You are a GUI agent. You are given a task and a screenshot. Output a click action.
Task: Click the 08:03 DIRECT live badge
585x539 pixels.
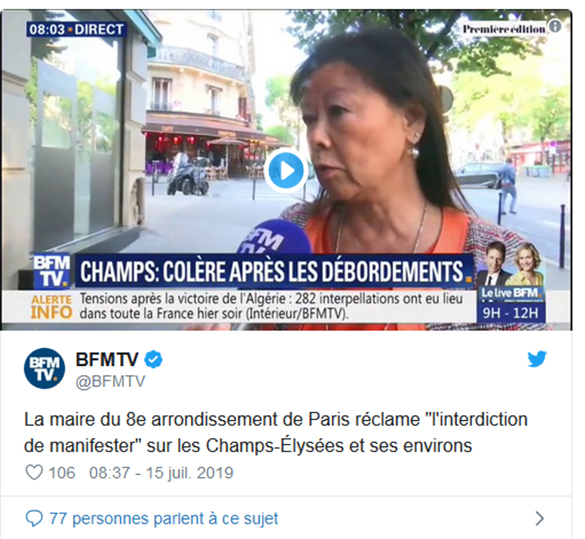76,29
